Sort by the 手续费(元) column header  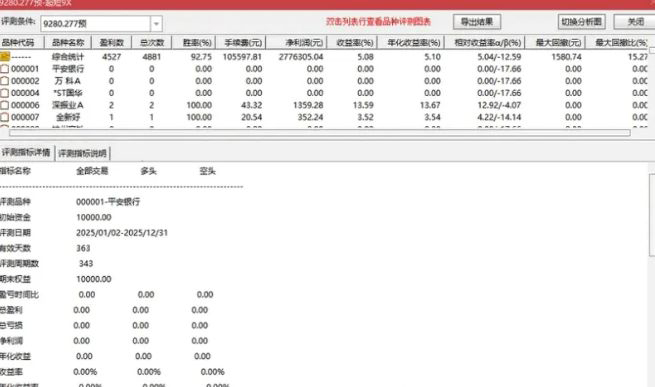(x=241, y=43)
